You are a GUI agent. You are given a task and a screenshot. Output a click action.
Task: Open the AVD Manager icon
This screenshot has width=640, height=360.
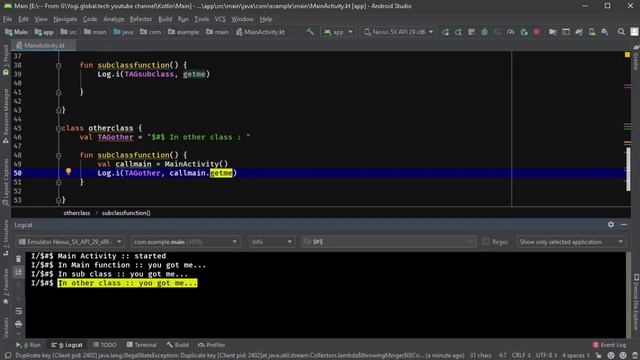592,32
